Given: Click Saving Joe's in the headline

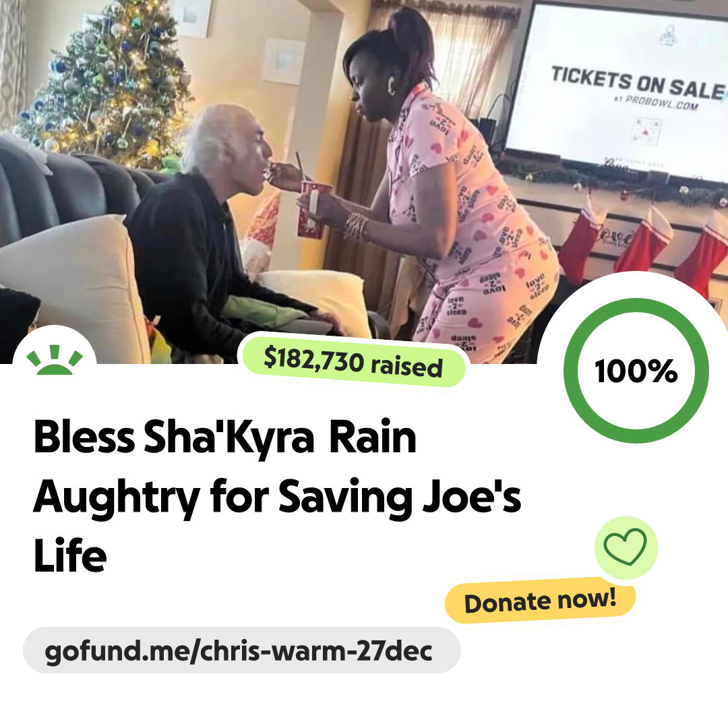Looking at the screenshot, I should pyautogui.click(x=400, y=497).
